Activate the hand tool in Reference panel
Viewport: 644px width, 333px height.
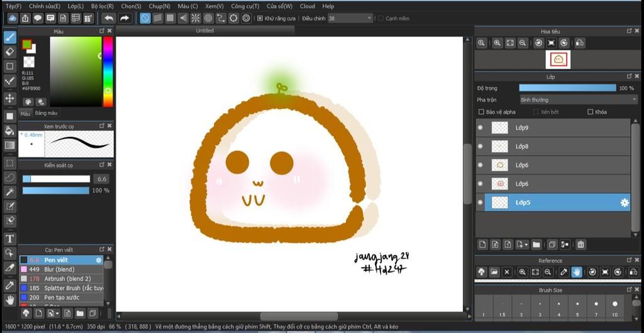point(577,272)
